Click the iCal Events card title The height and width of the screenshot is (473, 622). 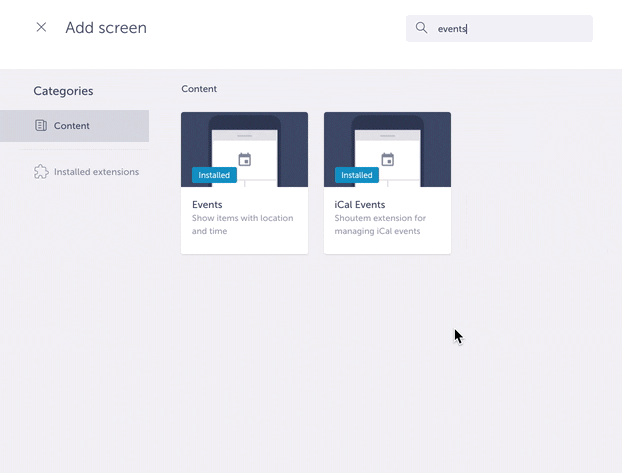tap(359, 205)
